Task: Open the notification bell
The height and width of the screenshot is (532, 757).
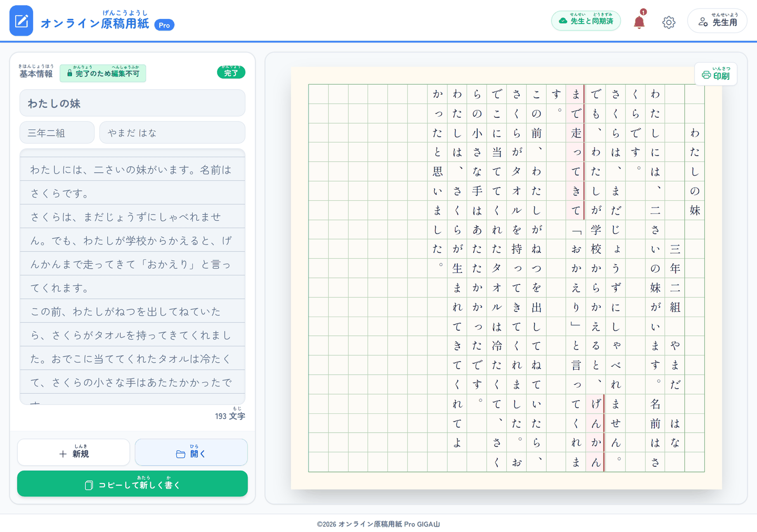Action: (639, 22)
